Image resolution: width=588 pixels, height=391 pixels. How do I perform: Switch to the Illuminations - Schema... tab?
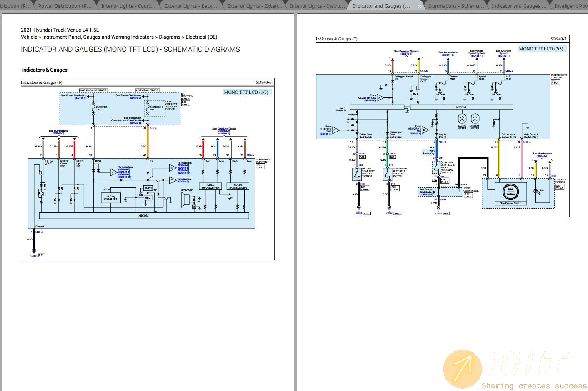[456, 6]
